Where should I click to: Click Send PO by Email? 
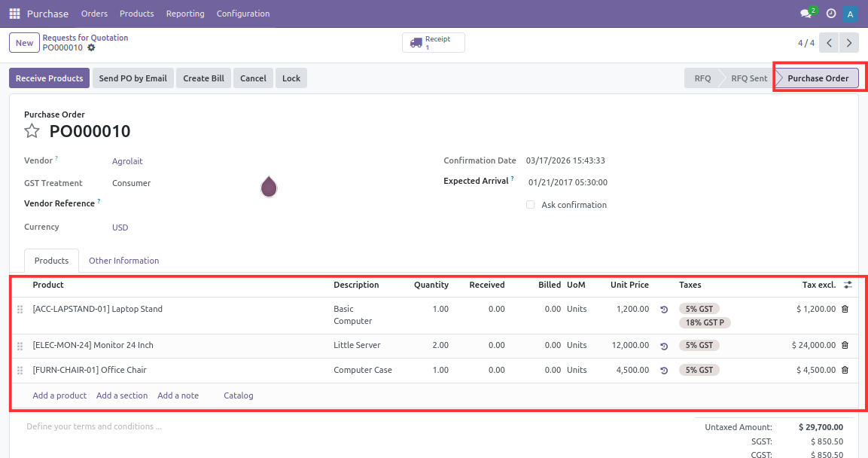(132, 78)
